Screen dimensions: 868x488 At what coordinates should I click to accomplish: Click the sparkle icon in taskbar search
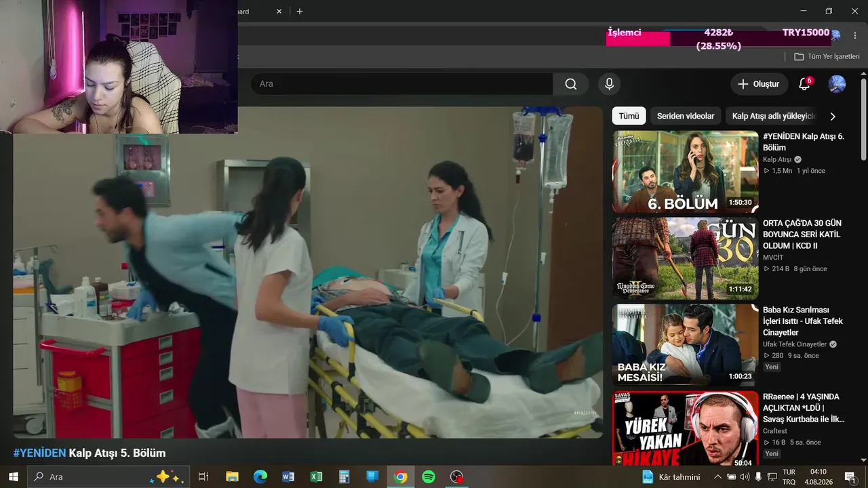coord(167,476)
